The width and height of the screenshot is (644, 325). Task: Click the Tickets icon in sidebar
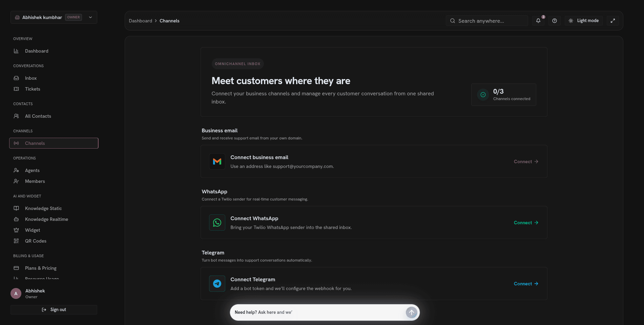(x=16, y=89)
